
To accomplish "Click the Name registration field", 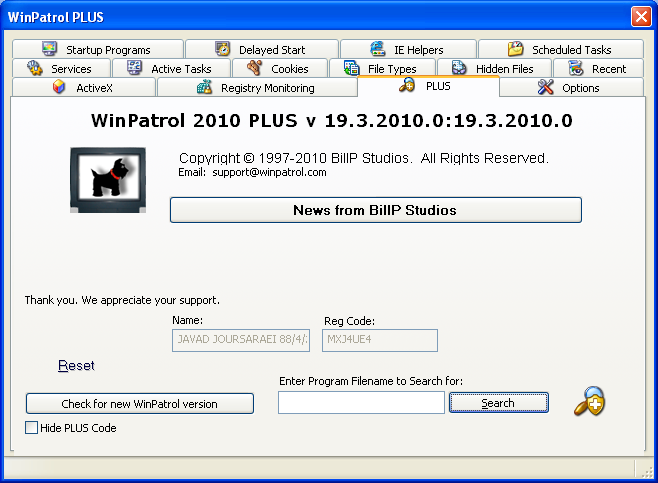I will [x=241, y=340].
